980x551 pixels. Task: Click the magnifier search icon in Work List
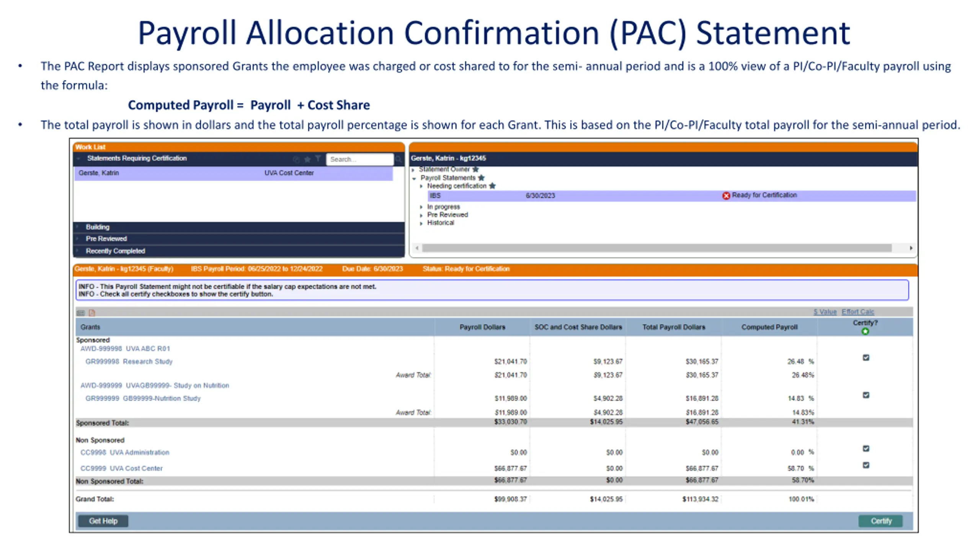(398, 159)
